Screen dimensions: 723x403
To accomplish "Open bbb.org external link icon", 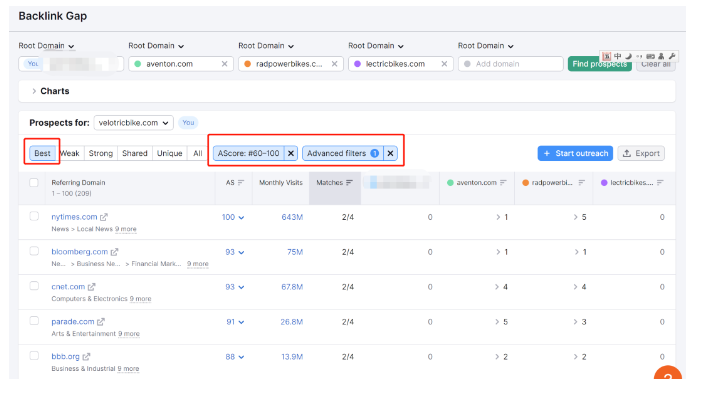I will pyautogui.click(x=86, y=356).
